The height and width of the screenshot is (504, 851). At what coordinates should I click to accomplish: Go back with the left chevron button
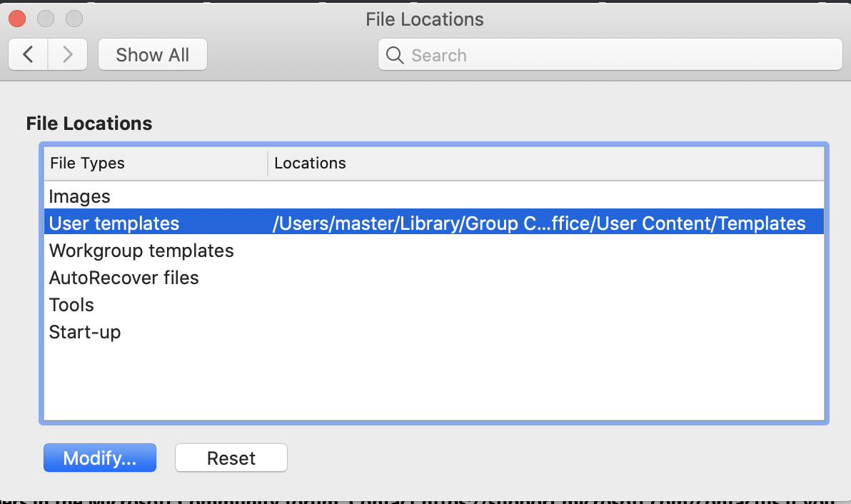tap(29, 54)
